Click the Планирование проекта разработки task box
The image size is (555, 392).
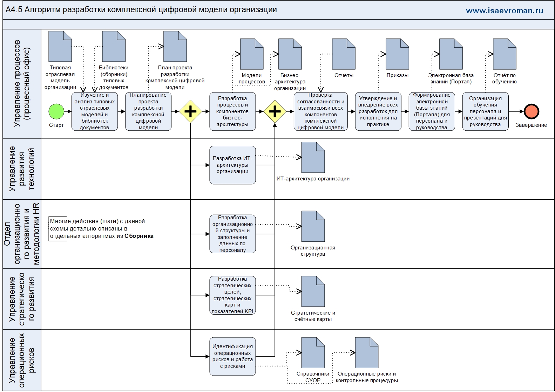[x=148, y=111]
